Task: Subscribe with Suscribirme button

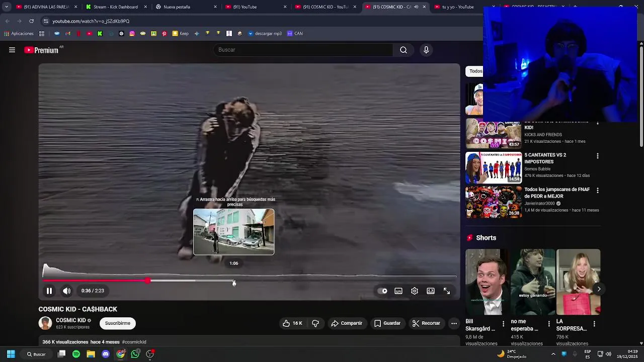Action: (x=118, y=323)
